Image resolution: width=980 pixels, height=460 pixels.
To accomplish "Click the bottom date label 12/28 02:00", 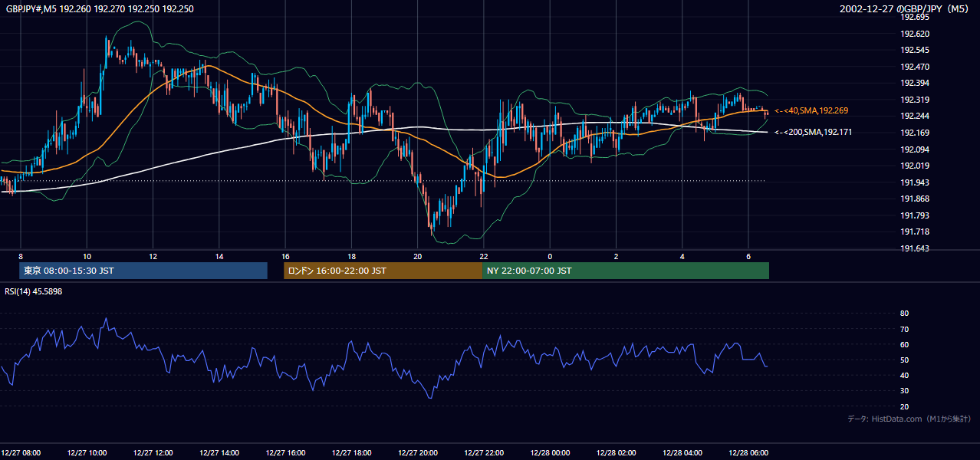I will click(616, 452).
